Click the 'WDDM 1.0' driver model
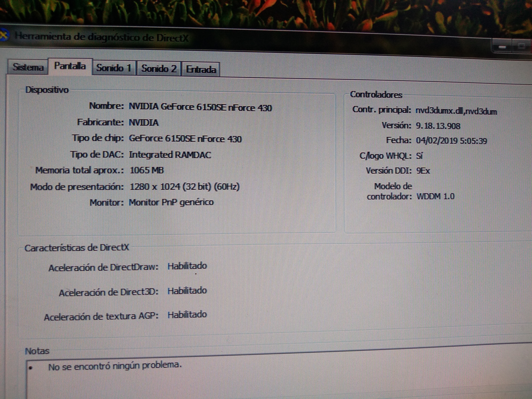Screen dimensions: 532x399 pos(435,196)
